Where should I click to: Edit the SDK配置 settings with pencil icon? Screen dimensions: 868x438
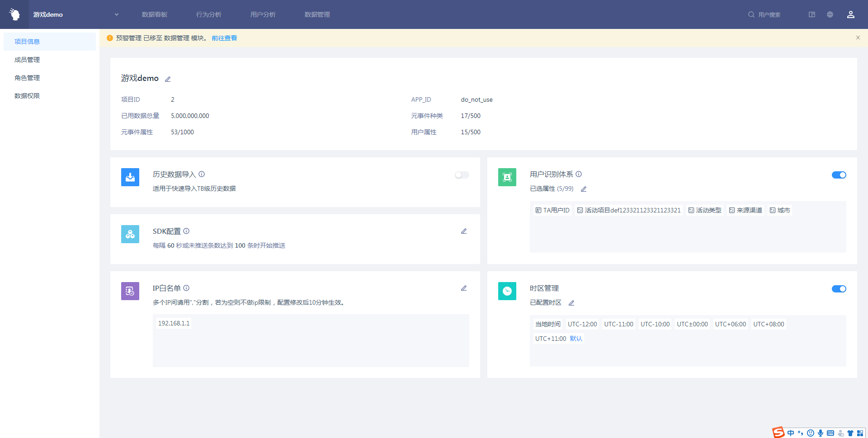(463, 231)
